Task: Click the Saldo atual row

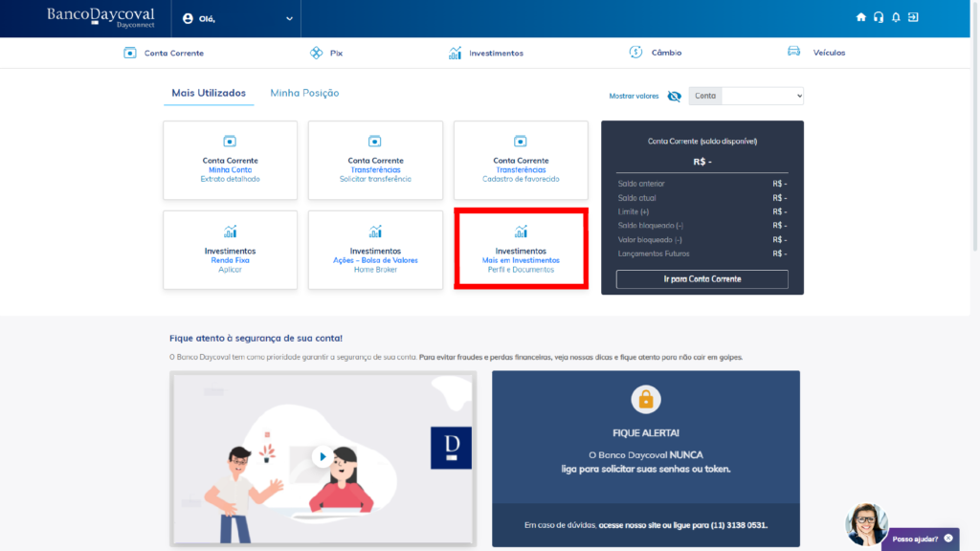Action: 702,198
